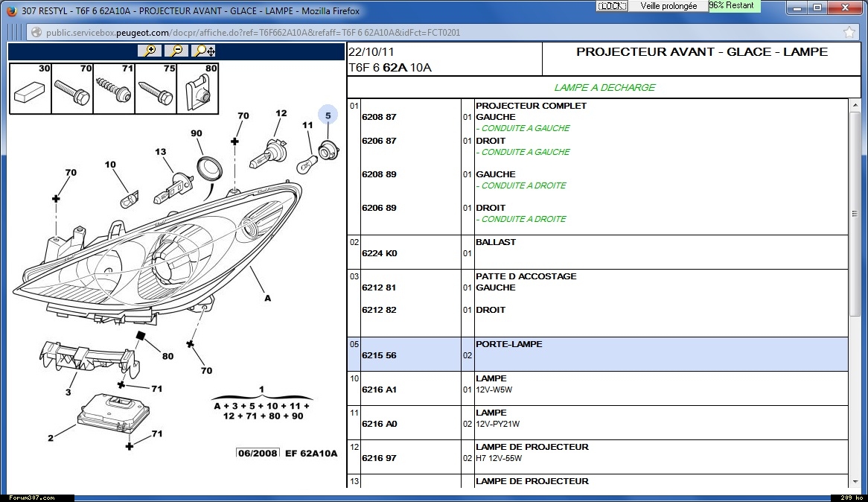868x502 pixels.
Task: Select highlighted callout 5 in the diagram
Action: [328, 115]
